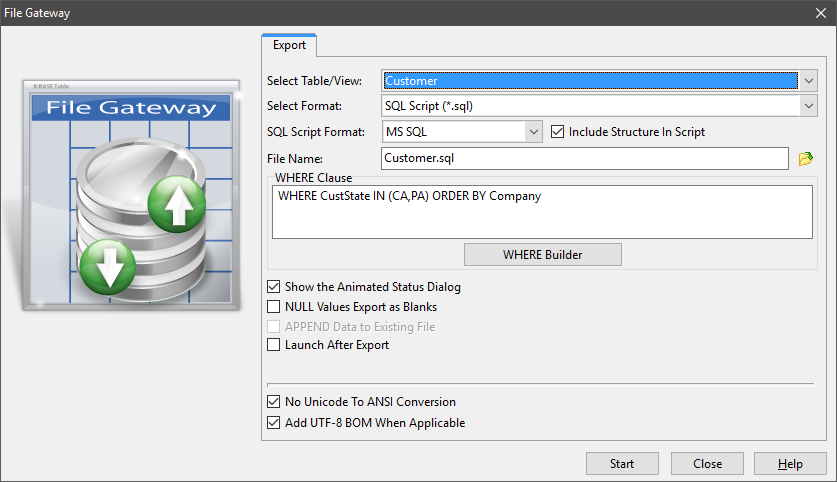Uncheck Show the Animated Status Dialog

pyautogui.click(x=274, y=287)
